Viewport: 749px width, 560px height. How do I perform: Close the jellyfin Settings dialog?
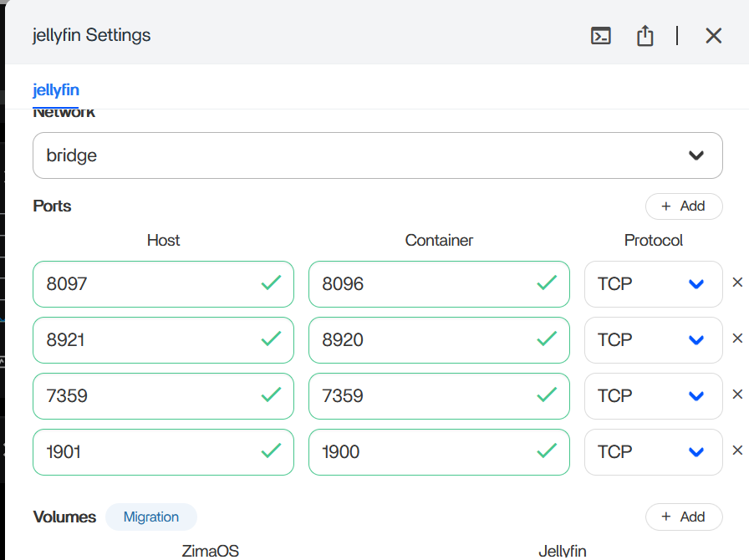(x=713, y=36)
